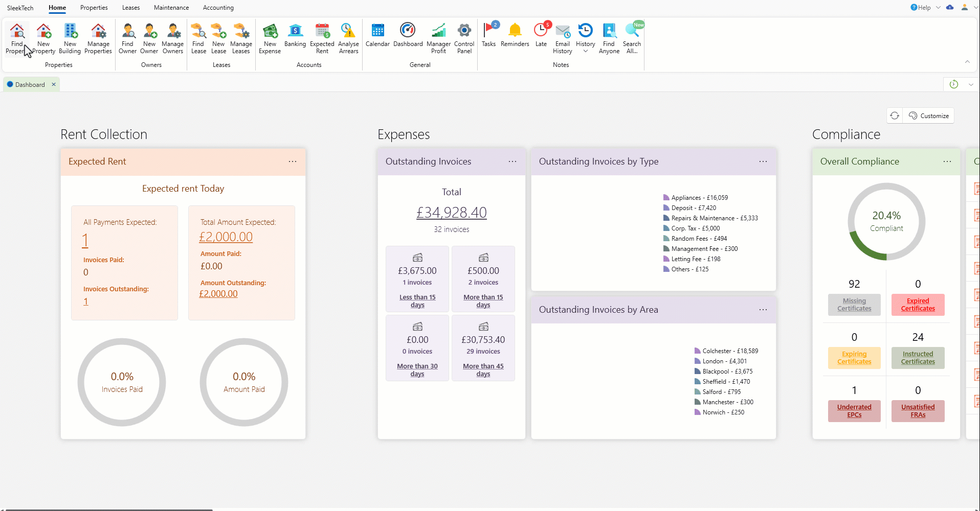The width and height of the screenshot is (980, 511).
Task: Open Expired Certificates list
Action: (918, 305)
